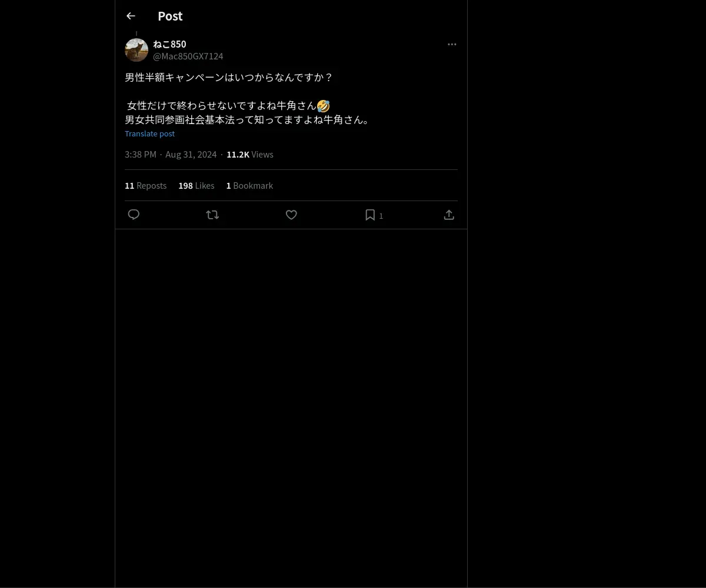This screenshot has width=706, height=588.
Task: Click the line starting 男女共同参画社会基本法
Action: [248, 120]
